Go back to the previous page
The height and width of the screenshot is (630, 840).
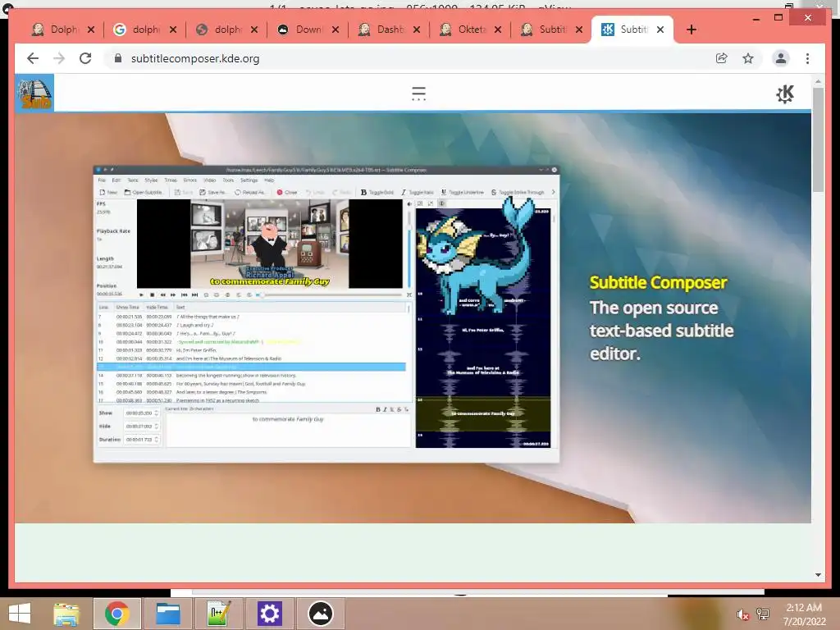33,58
